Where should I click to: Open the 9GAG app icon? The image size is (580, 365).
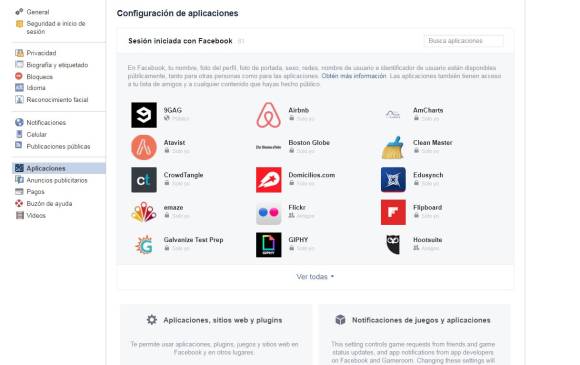[144, 115]
